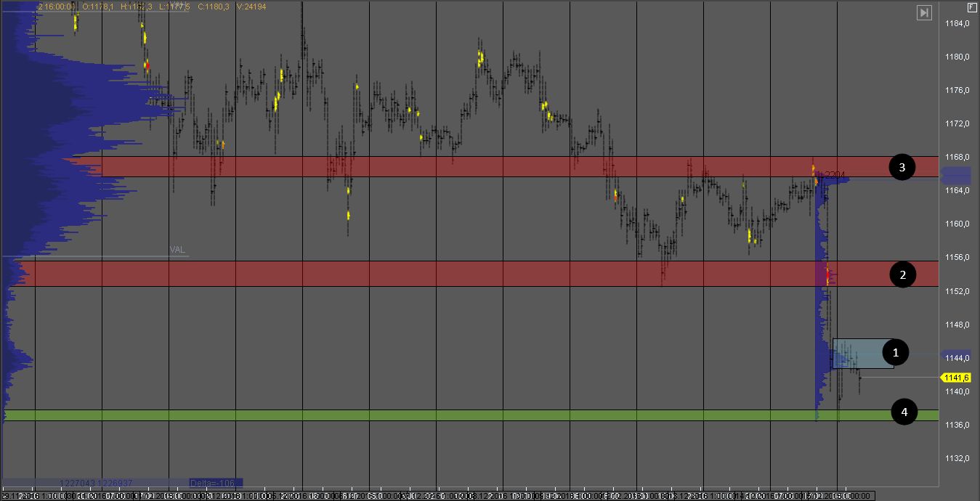Click the scroll-to-latest-bar arrow icon
The width and height of the screenshot is (980, 501).
click(924, 12)
